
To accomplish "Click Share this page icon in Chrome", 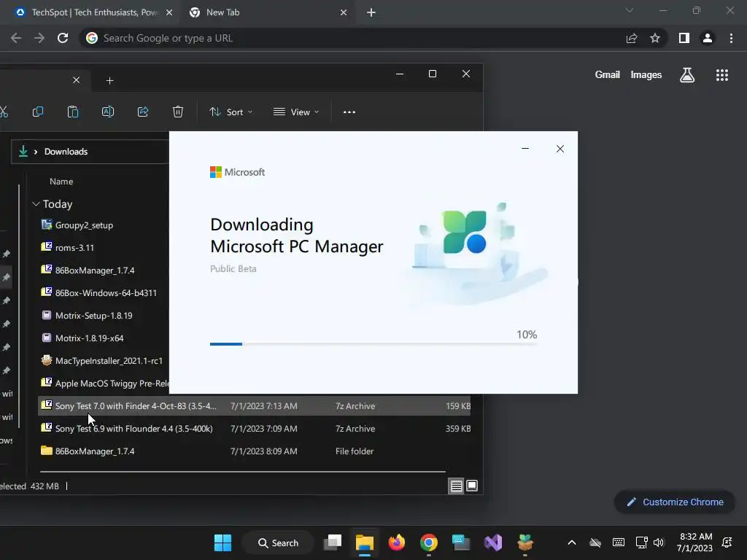I will point(632,38).
